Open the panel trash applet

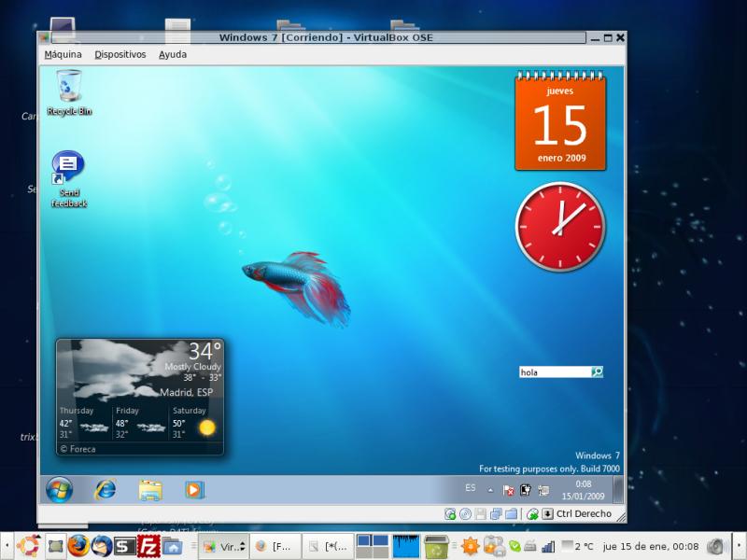[436, 547]
